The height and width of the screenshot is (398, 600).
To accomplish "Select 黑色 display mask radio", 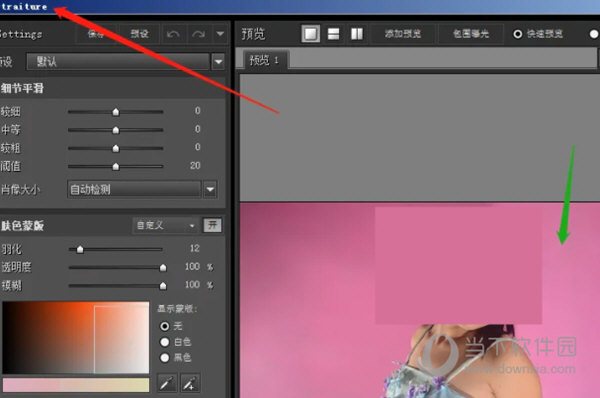I will 165,357.
